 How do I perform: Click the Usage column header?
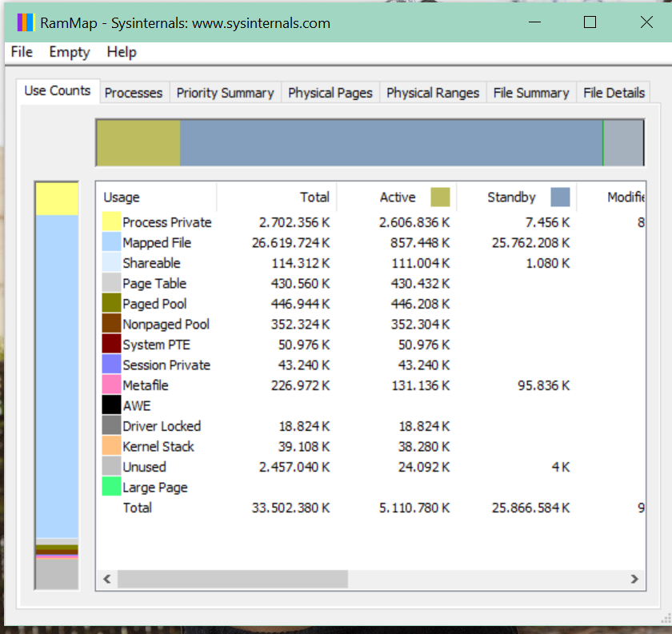click(157, 197)
